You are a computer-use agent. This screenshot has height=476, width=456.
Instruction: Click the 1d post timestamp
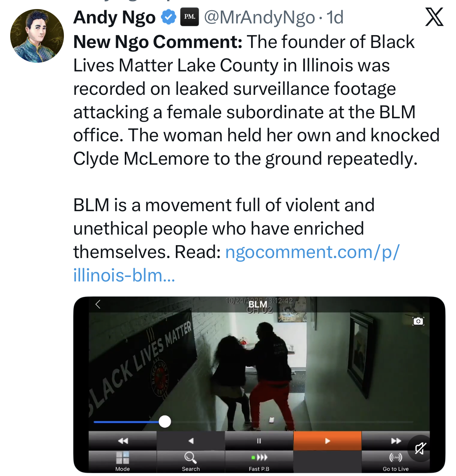coord(335,17)
